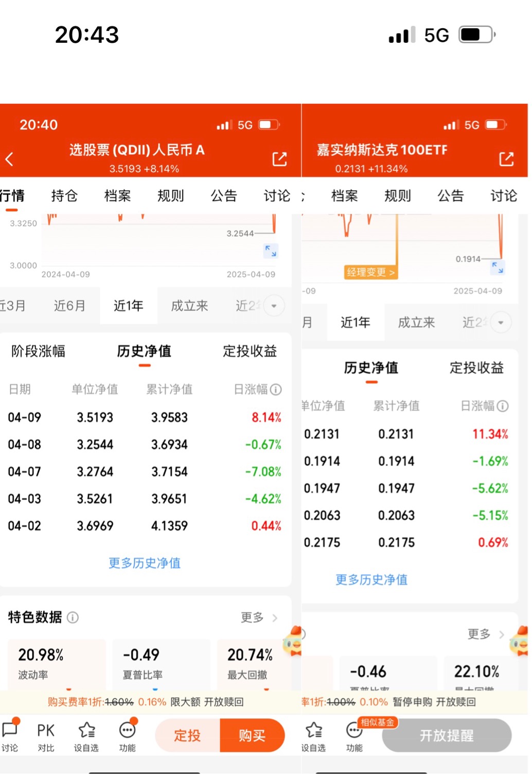Open 档案 tab in right fund
Screen dimensions: 532x774
coord(344,196)
